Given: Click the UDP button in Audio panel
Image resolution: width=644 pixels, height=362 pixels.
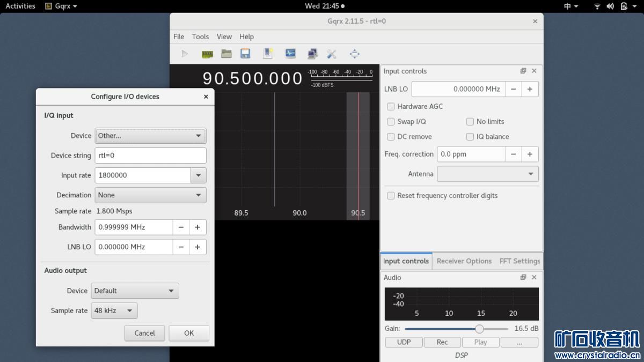Looking at the screenshot, I should click(404, 342).
